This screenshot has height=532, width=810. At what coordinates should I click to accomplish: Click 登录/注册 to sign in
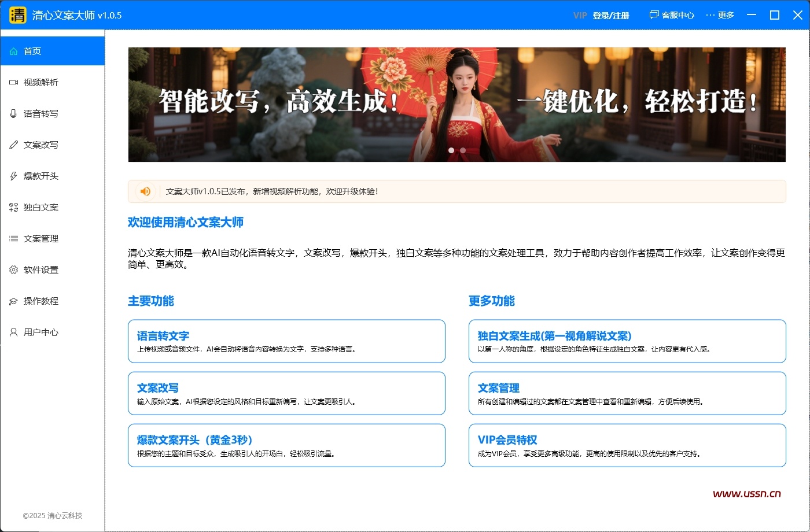tap(610, 16)
